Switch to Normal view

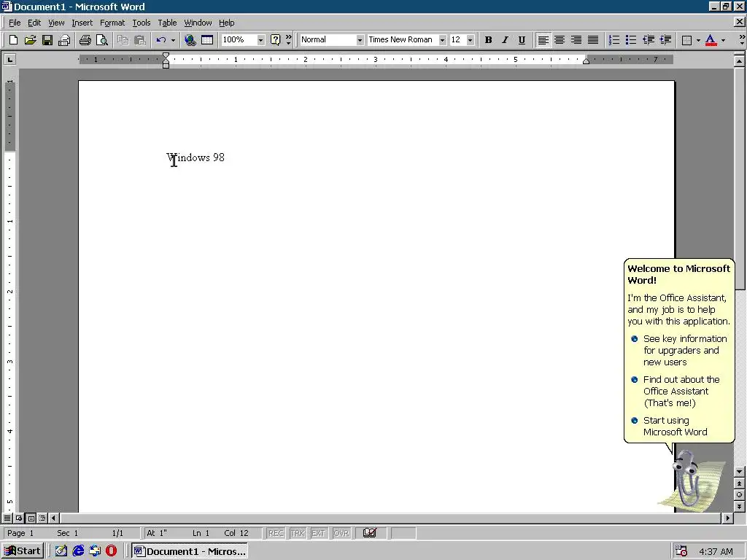pos(7,518)
